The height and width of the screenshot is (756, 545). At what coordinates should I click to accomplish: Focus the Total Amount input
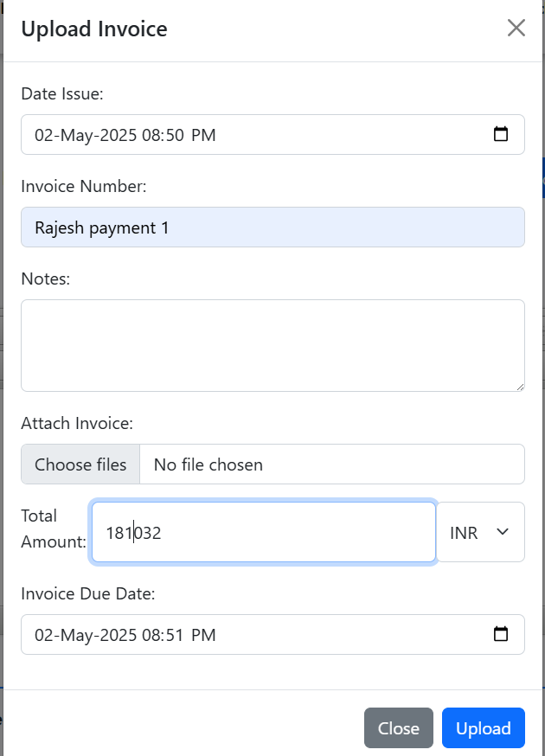264,532
